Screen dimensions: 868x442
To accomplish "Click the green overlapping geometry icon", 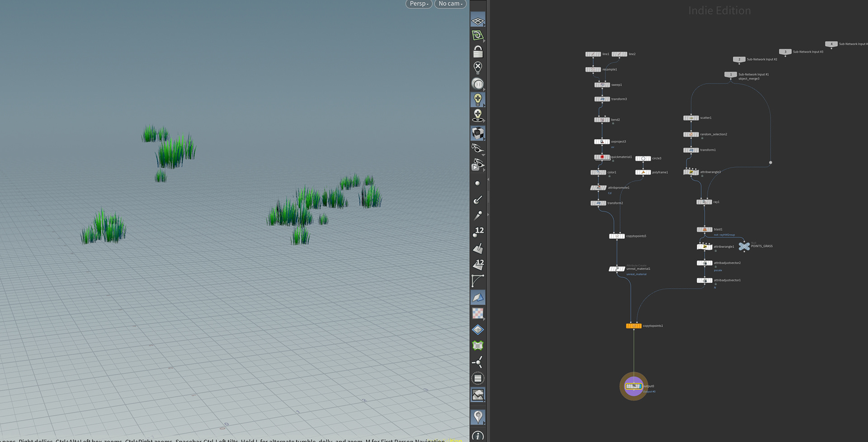I will coord(478,346).
